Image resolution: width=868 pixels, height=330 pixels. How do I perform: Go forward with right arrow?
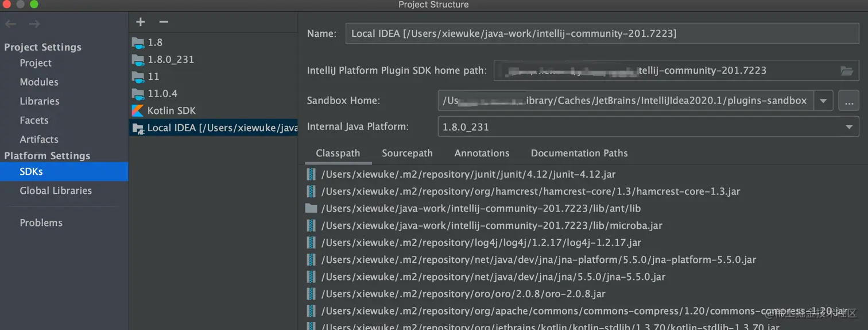point(34,24)
